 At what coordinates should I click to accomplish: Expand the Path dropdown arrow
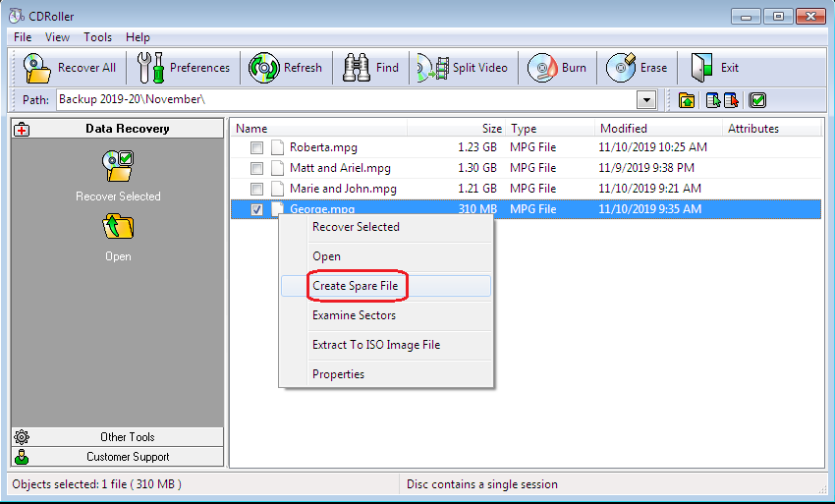(x=646, y=99)
